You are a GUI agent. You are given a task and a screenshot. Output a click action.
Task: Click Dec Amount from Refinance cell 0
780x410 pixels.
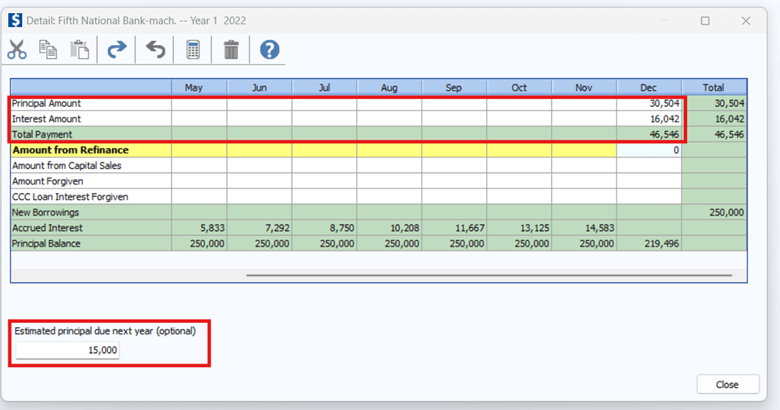point(649,150)
